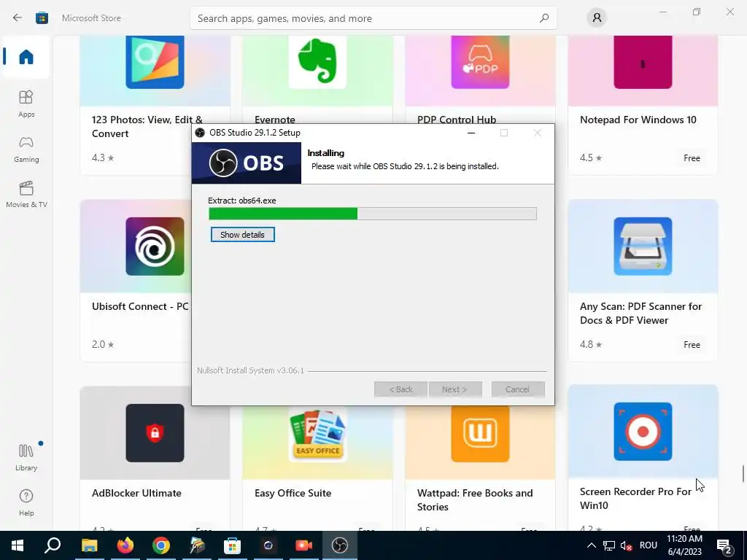Click 'Notepad For Windows 10' title text
Screen dimensions: 747x560
click(x=638, y=120)
